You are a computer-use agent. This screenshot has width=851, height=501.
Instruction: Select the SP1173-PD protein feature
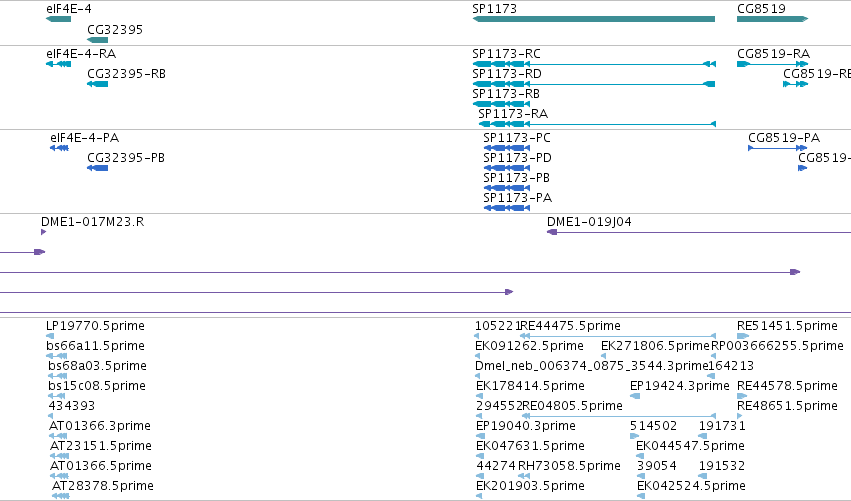click(x=507, y=168)
